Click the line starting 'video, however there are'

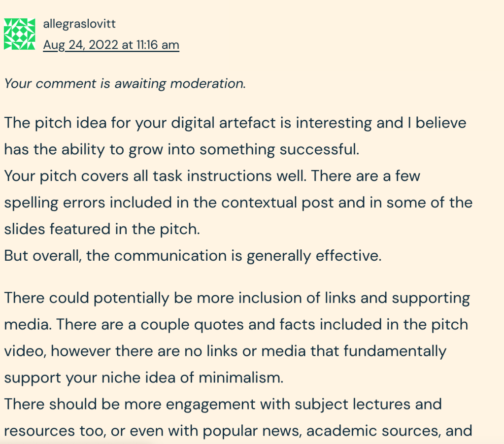[225, 351]
